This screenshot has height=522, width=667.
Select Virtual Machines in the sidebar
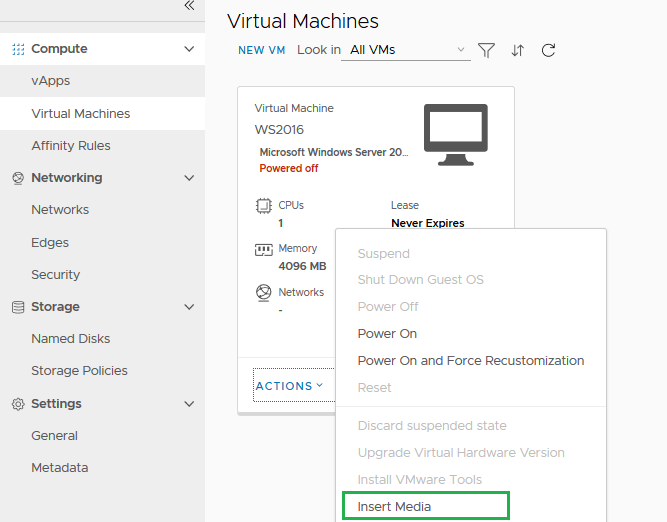(x=81, y=114)
